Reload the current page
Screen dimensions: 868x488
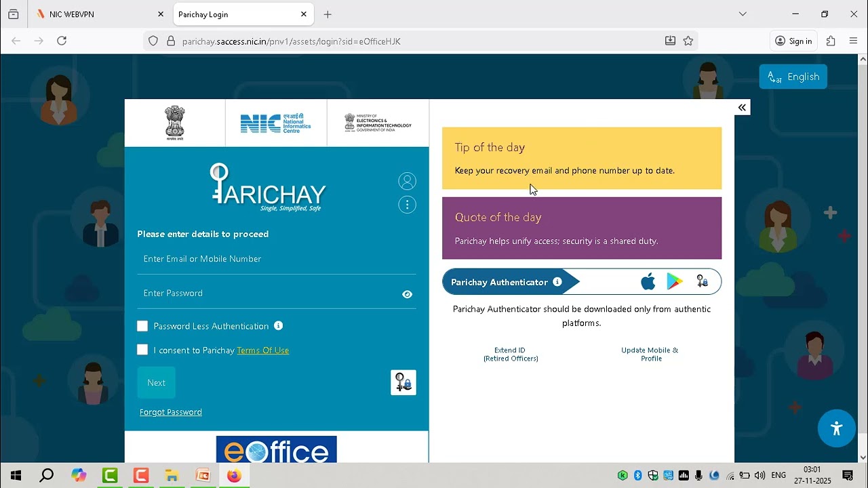[62, 41]
